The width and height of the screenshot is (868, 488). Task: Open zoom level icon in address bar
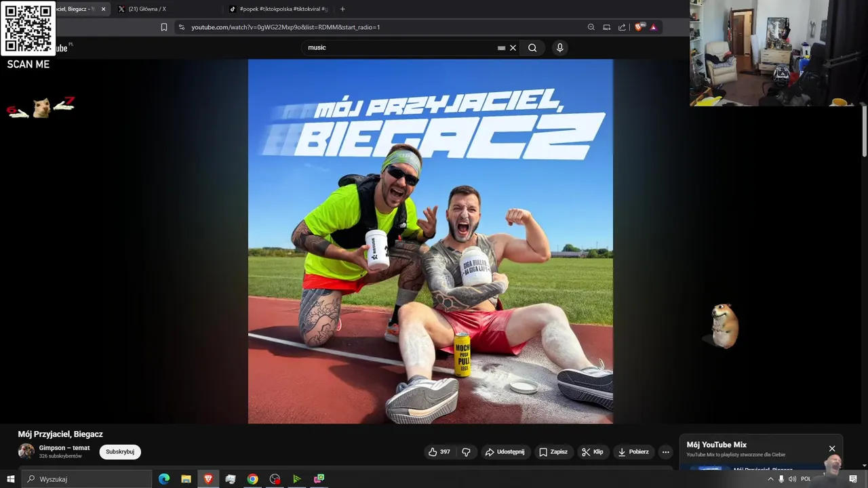tap(591, 27)
